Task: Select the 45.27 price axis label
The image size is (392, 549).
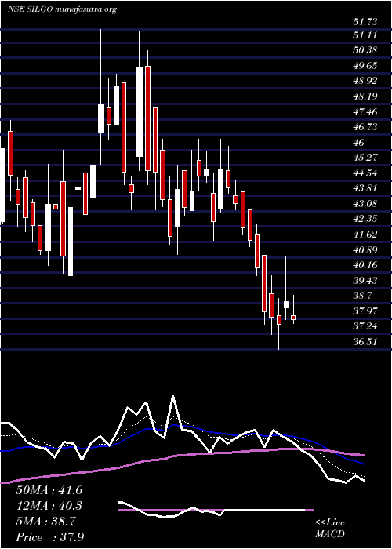Action: [x=365, y=158]
